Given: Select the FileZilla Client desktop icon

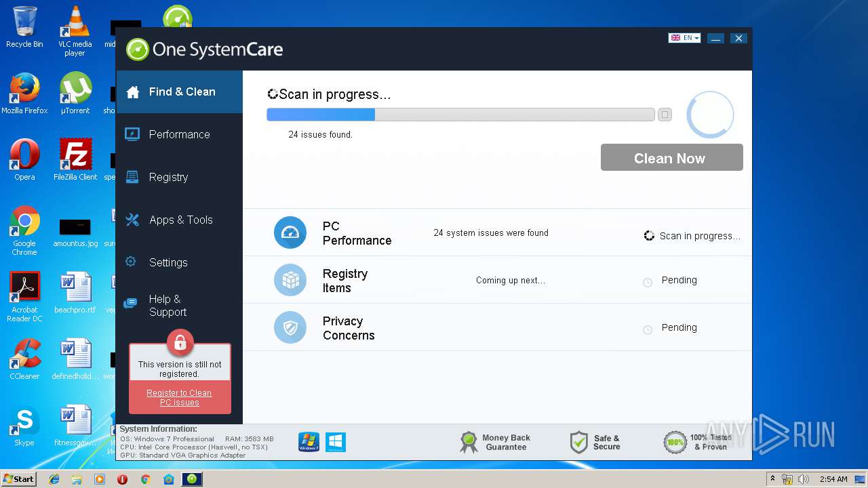Looking at the screenshot, I should (x=75, y=160).
